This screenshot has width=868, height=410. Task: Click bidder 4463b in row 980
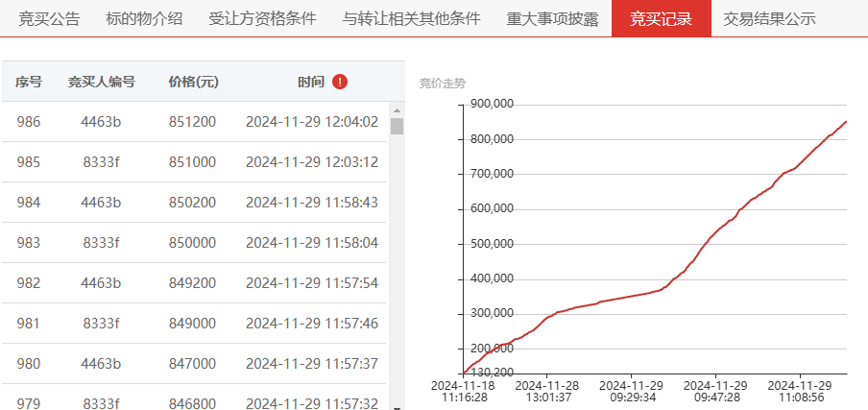[x=101, y=364]
